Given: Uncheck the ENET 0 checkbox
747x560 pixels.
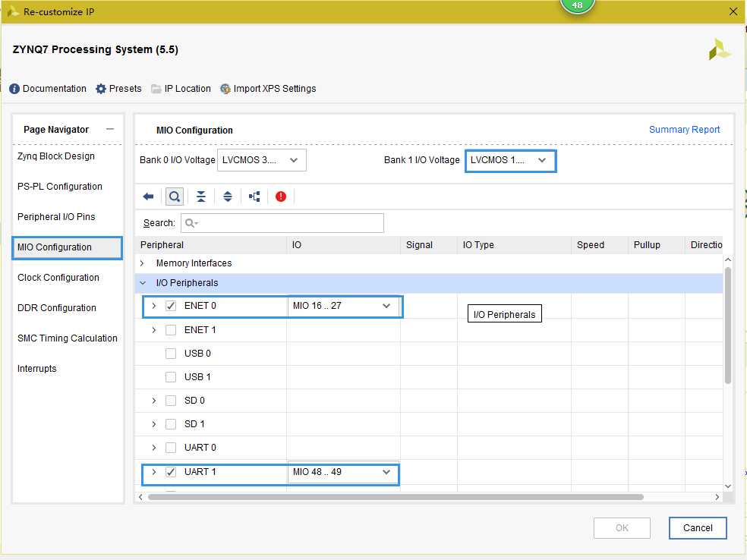Looking at the screenshot, I should [171, 306].
